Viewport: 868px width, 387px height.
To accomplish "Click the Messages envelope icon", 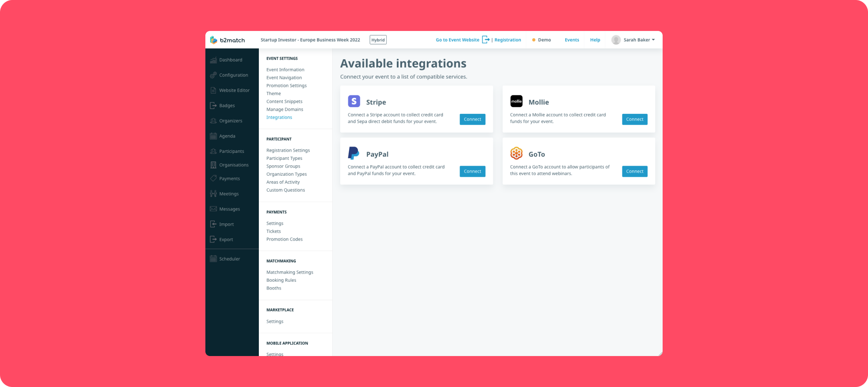I will coord(213,209).
